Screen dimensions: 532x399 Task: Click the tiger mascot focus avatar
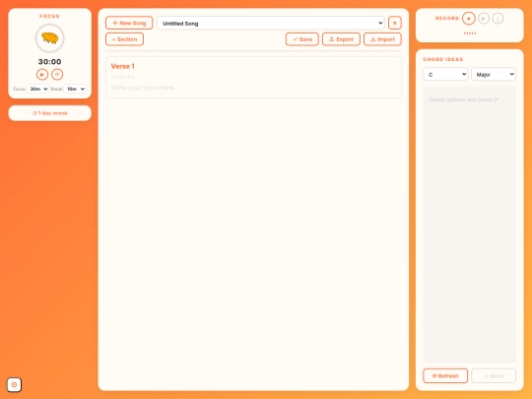[x=50, y=38]
